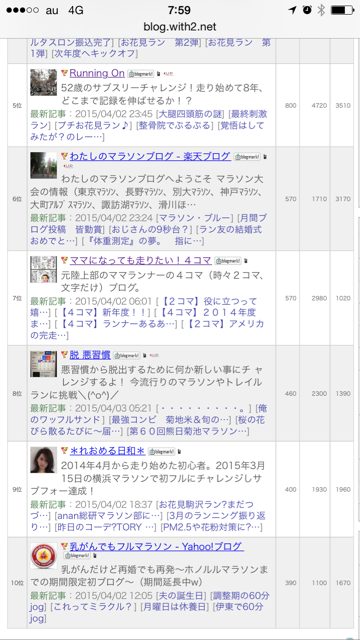Open article 月曜日は休養日
The width and height of the screenshot is (360, 640).
point(174,607)
